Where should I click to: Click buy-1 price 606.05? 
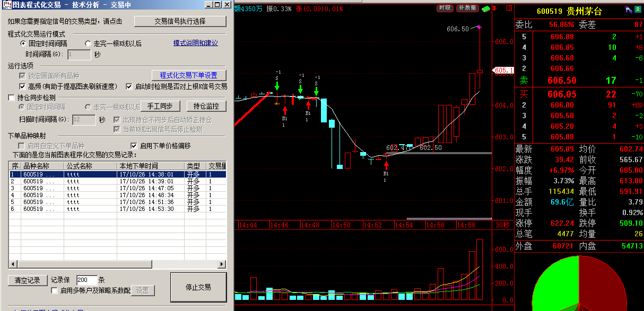562,94
